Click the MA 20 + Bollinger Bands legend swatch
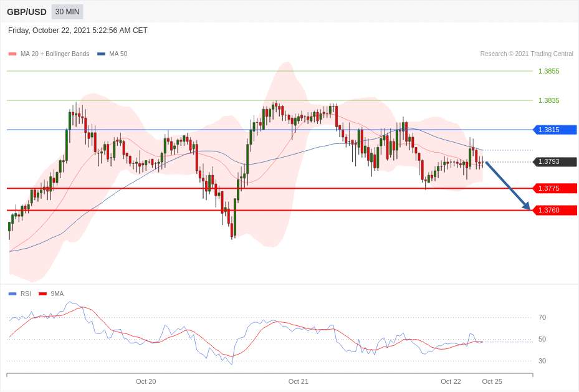The width and height of the screenshot is (579, 392). (12, 54)
